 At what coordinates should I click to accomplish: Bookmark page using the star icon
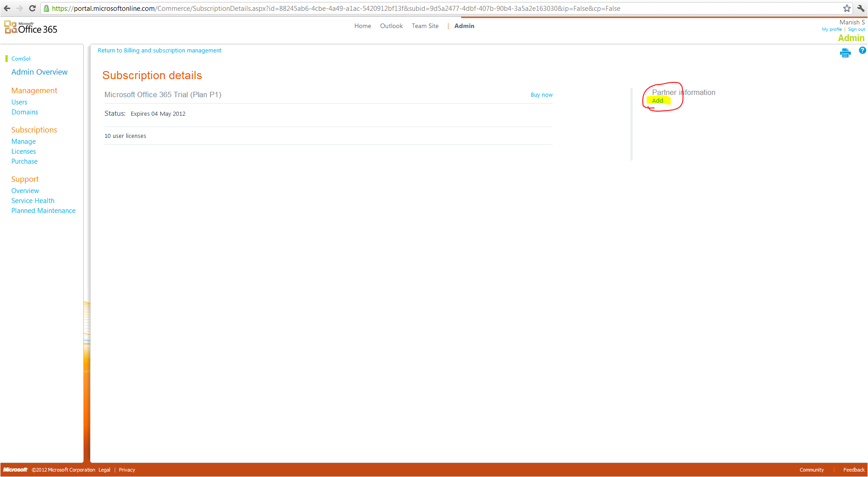847,8
